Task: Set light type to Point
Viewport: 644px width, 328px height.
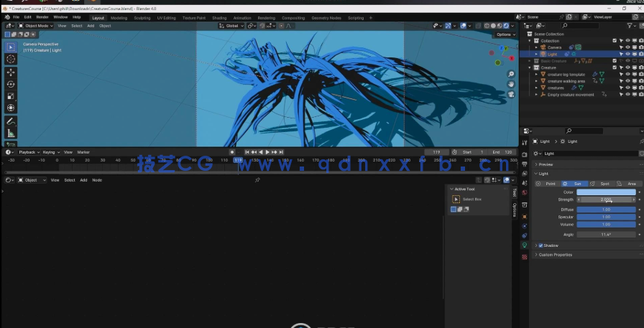Action: (550, 184)
